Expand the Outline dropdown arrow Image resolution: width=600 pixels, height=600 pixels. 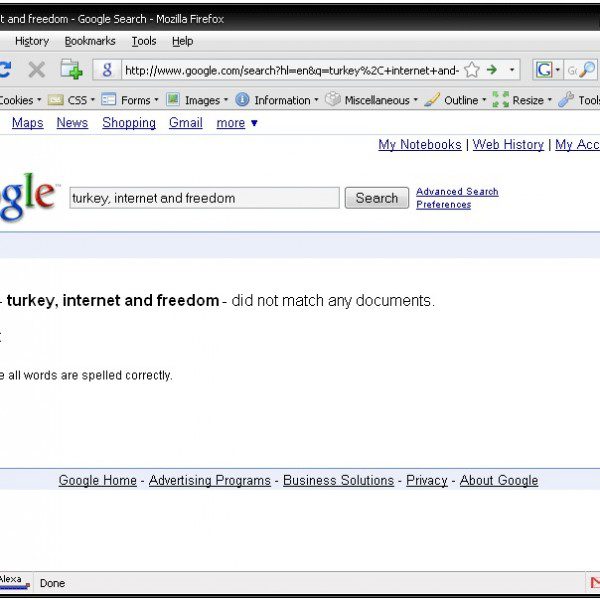[484, 100]
